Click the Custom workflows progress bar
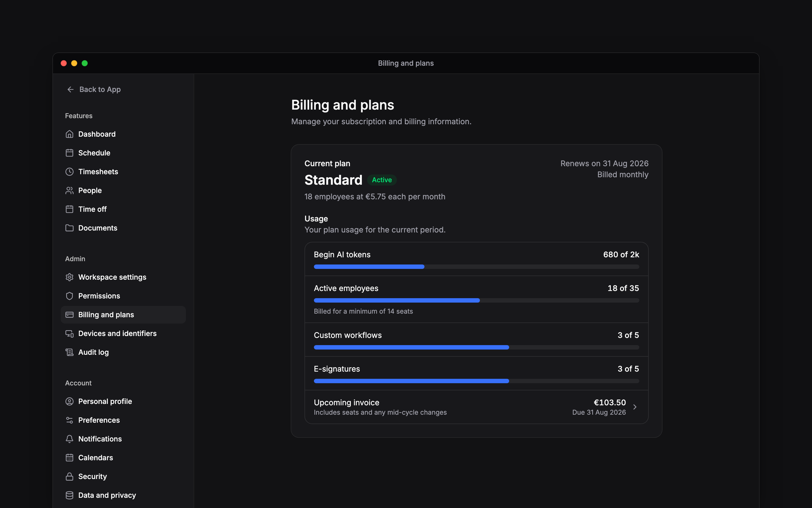Image resolution: width=812 pixels, height=508 pixels. coord(476,347)
